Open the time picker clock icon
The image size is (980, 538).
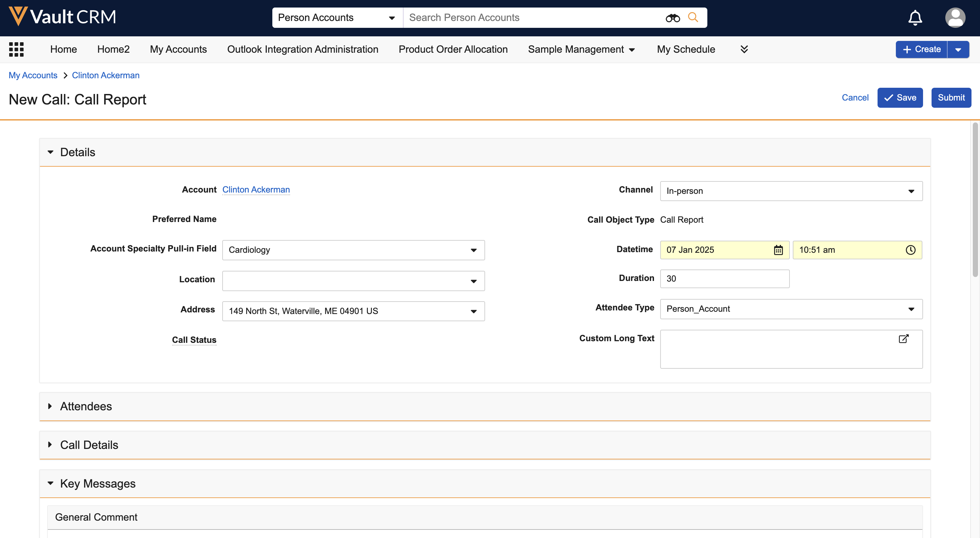tap(910, 250)
